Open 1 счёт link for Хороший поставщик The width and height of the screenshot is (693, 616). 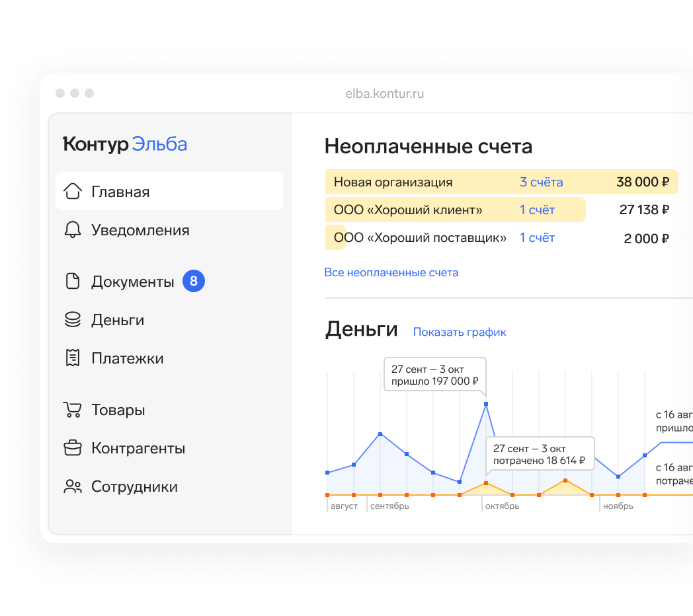[537, 238]
